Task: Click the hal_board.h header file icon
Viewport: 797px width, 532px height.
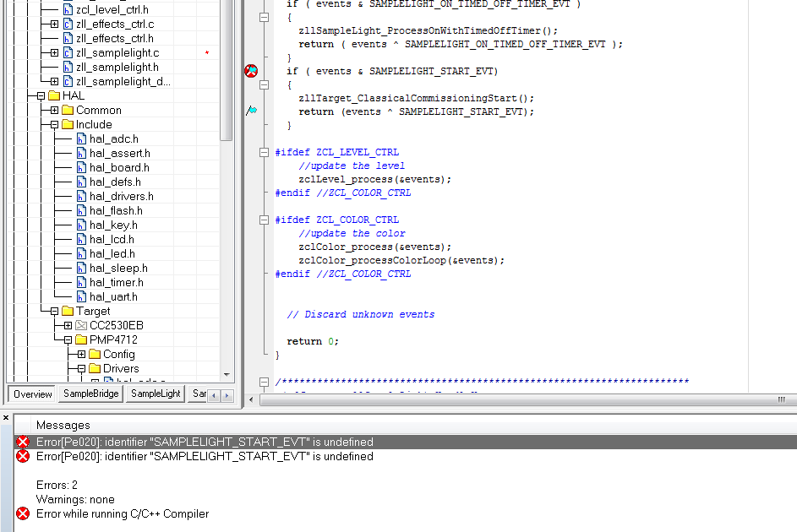Action: 81,167
